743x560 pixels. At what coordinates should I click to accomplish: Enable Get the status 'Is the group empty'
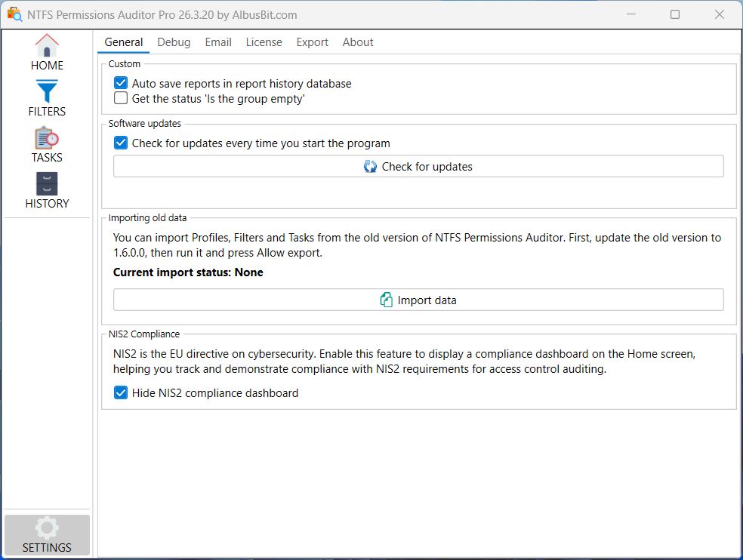pos(121,98)
